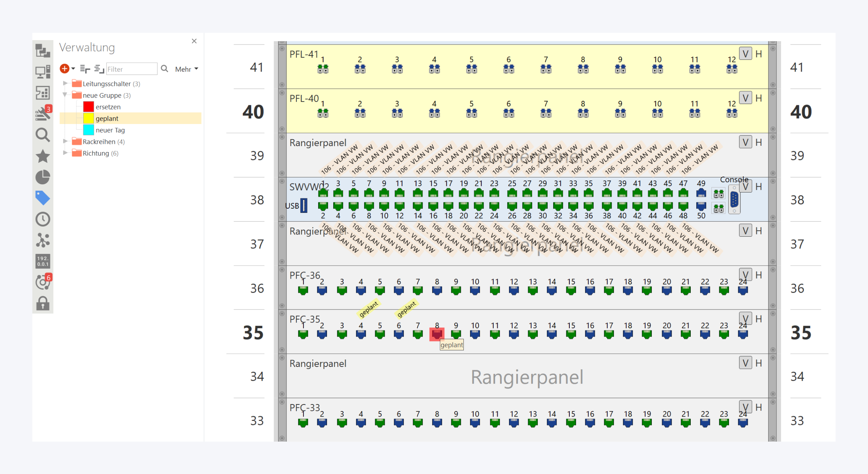Select the Richtung folder item

[96, 153]
